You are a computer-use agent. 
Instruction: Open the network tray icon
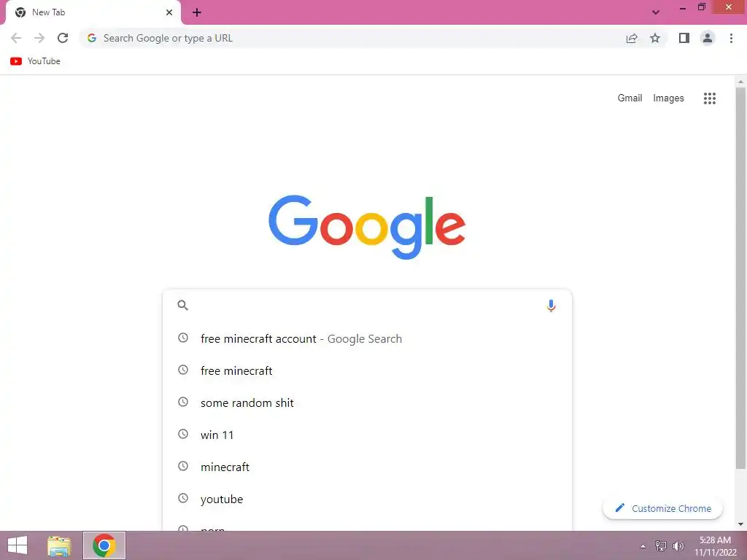point(661,545)
